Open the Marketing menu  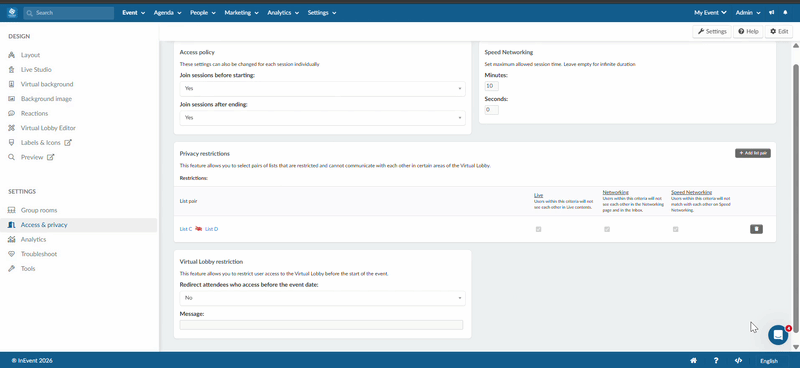(x=241, y=13)
